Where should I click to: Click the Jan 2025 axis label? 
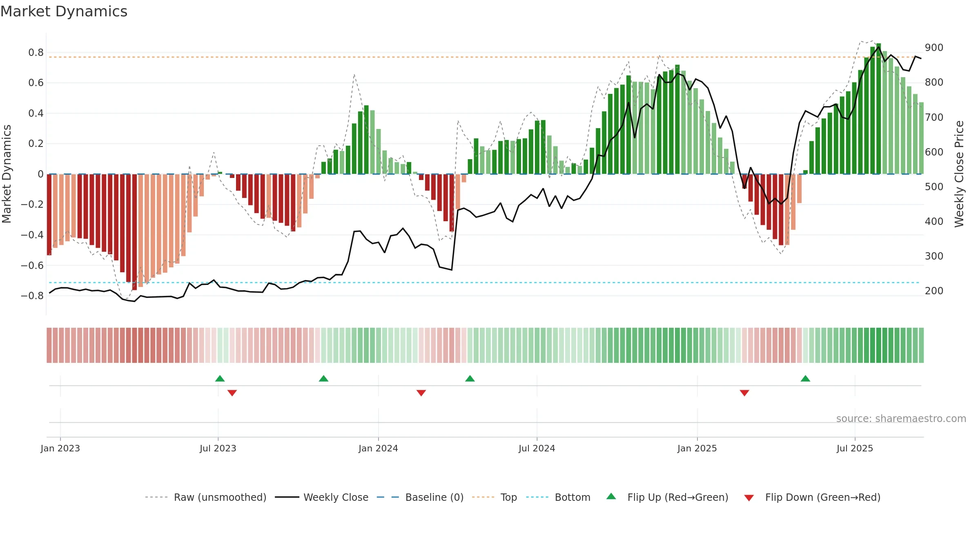[x=697, y=448]
